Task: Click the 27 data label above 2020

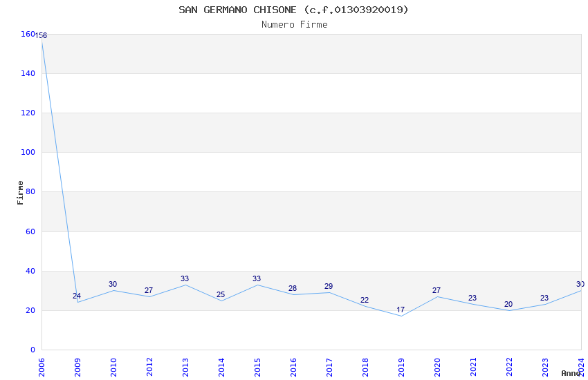Action: click(x=437, y=290)
